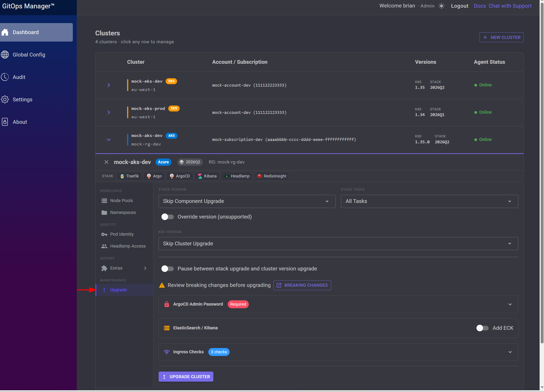Open the Kibana stack icon
544x392 pixels.
click(200, 176)
